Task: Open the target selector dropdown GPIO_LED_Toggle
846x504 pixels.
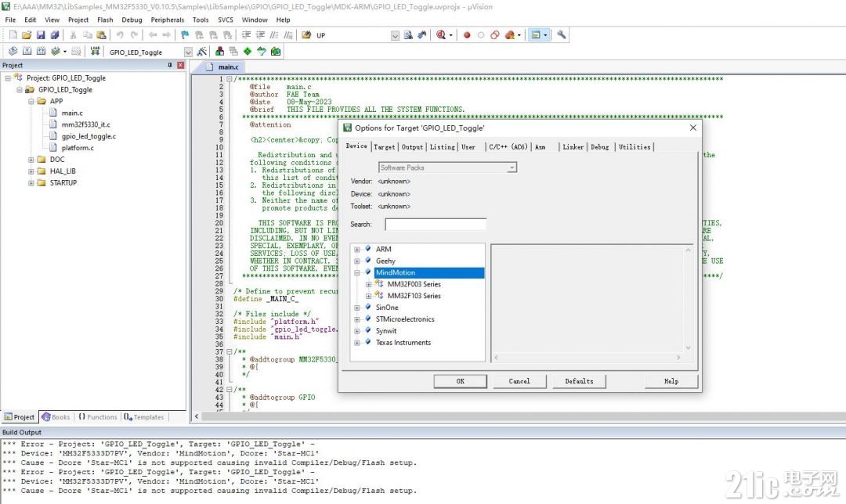Action: [x=188, y=52]
